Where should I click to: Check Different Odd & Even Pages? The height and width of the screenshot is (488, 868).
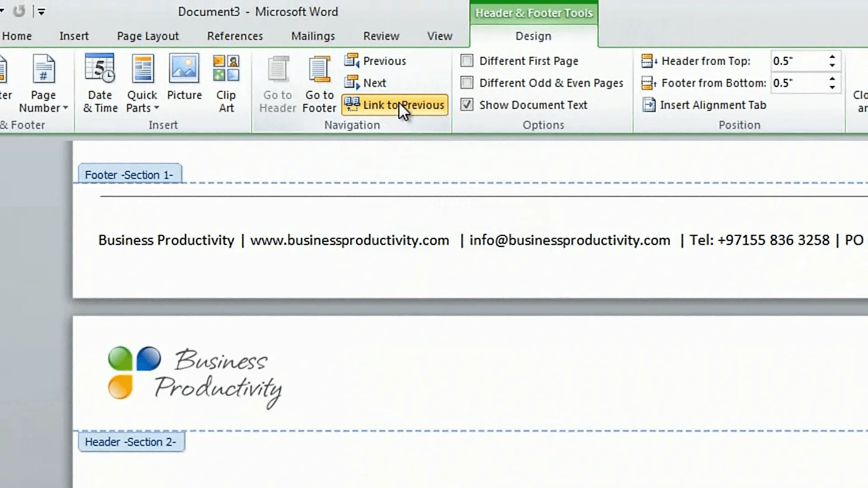(x=467, y=83)
